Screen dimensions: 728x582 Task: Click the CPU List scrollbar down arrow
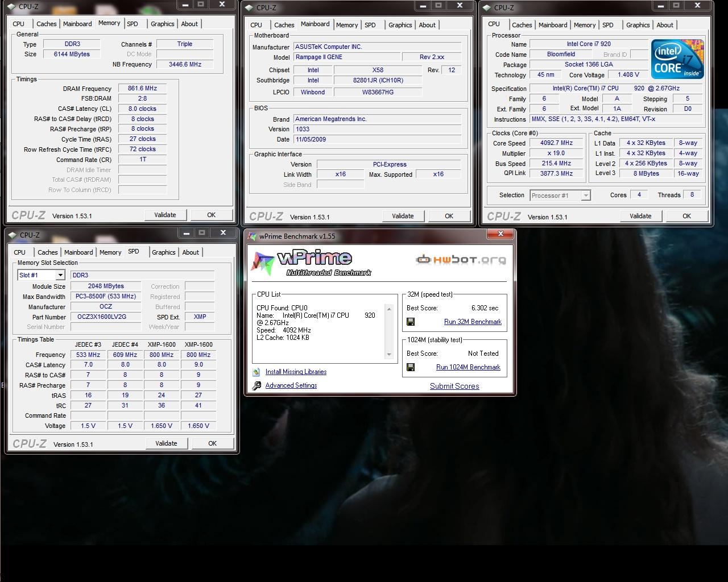(x=390, y=355)
